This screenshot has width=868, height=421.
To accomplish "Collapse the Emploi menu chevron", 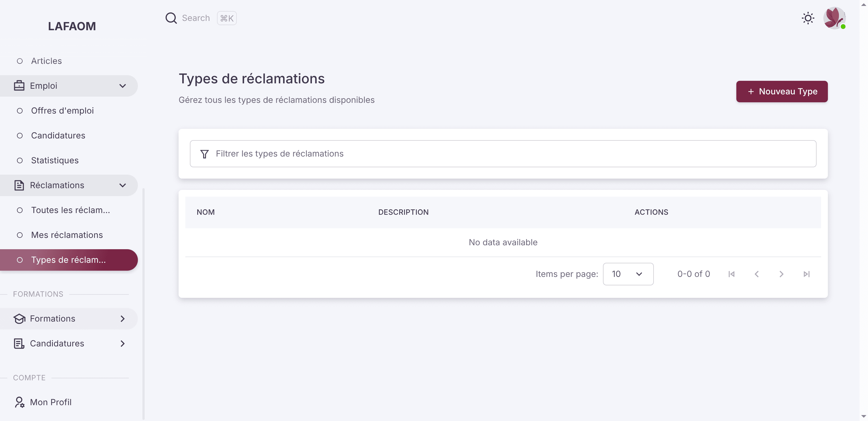I will 123,86.
